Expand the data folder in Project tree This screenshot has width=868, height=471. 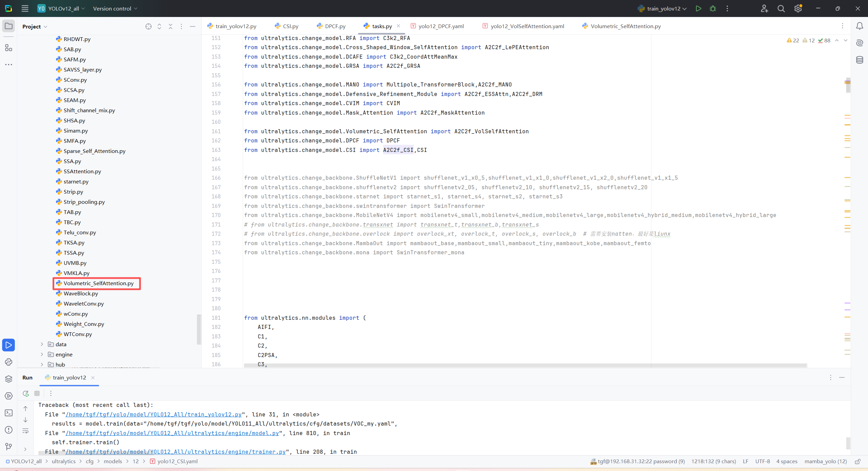pyautogui.click(x=42, y=344)
